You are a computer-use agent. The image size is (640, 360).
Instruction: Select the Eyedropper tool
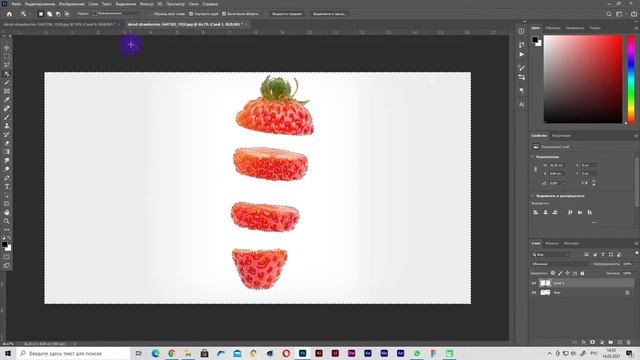coord(7,100)
